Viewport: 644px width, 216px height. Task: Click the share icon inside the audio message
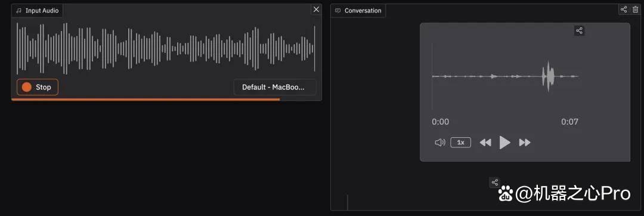click(579, 30)
